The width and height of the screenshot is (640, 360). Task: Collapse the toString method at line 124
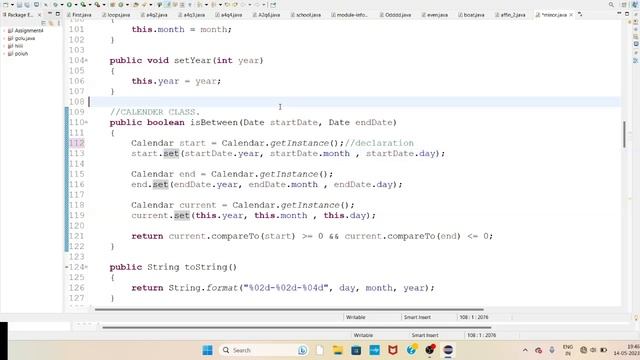pyautogui.click(x=86, y=267)
